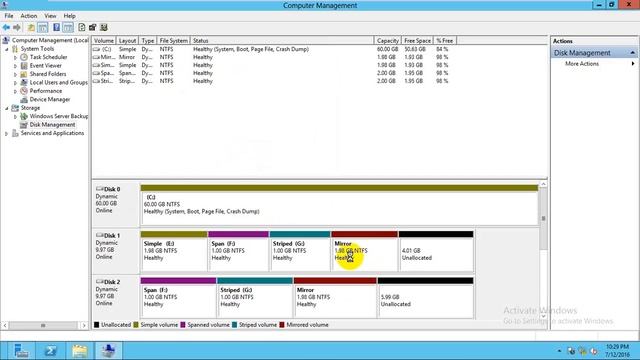The height and width of the screenshot is (360, 640).
Task: Open PowerShell from the taskbar
Action: pyautogui.click(x=50, y=351)
